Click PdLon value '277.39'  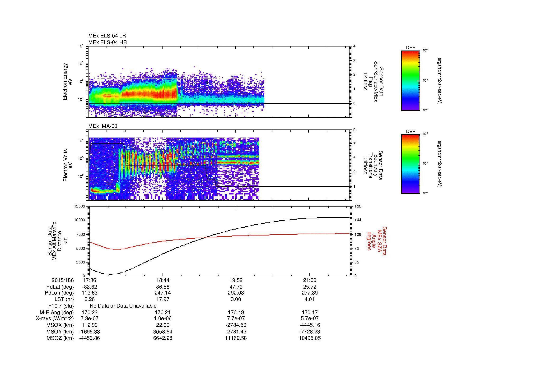tap(310, 293)
